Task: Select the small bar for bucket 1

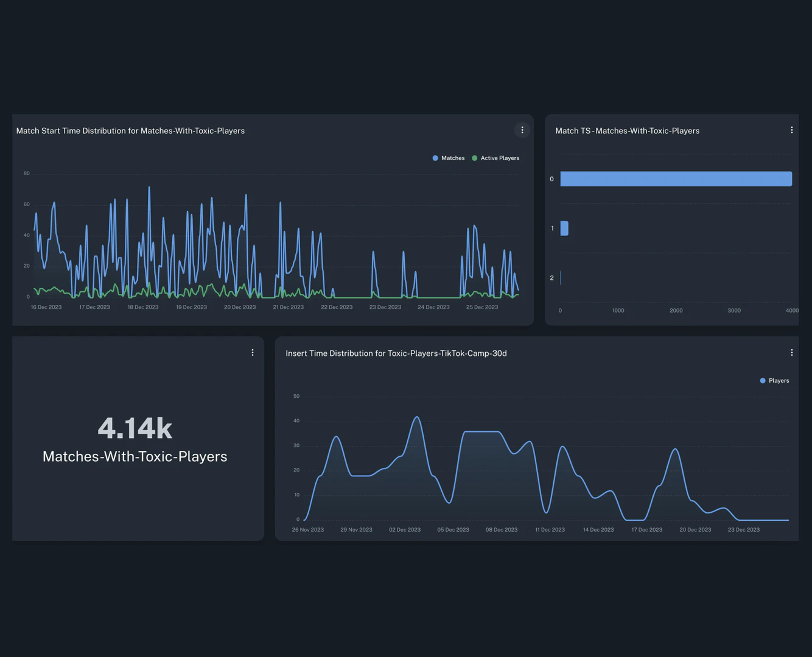Action: 564,228
